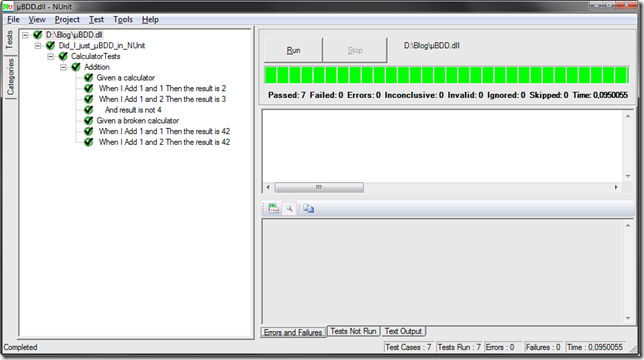The height and width of the screenshot is (360, 644).
Task: Click check icon beside And result is not 4
Action: point(89,110)
